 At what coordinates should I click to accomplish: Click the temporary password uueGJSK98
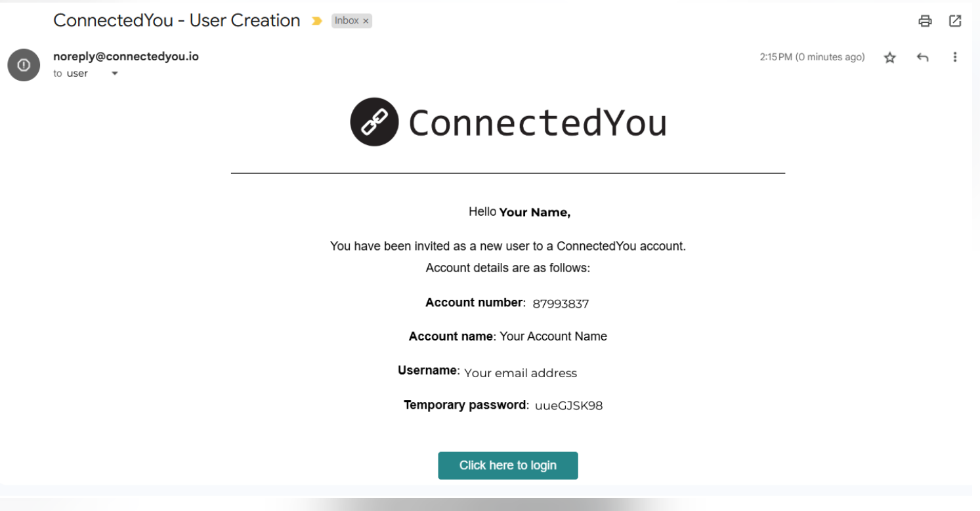coord(568,405)
